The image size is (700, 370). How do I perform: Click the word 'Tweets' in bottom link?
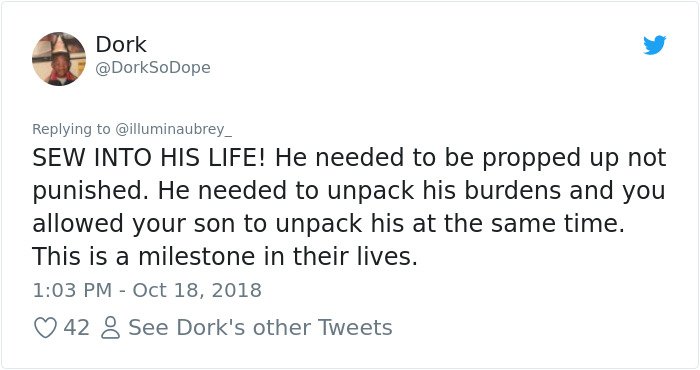point(355,328)
